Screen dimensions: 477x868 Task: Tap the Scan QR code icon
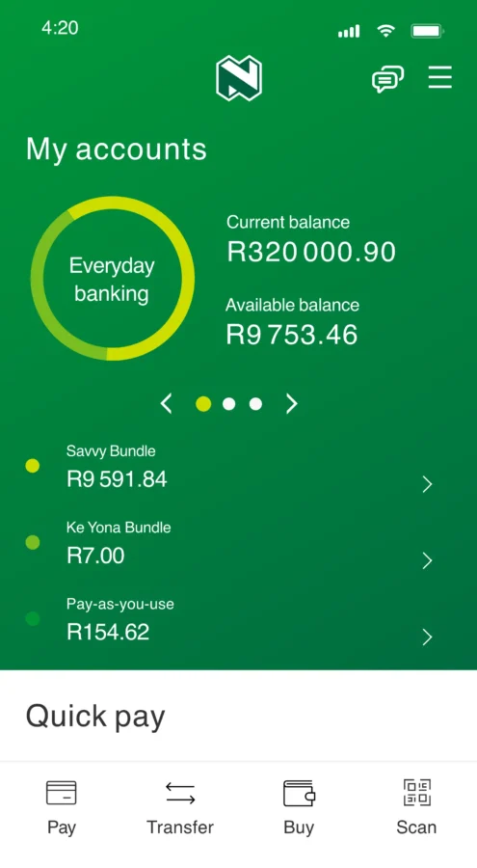tap(416, 792)
